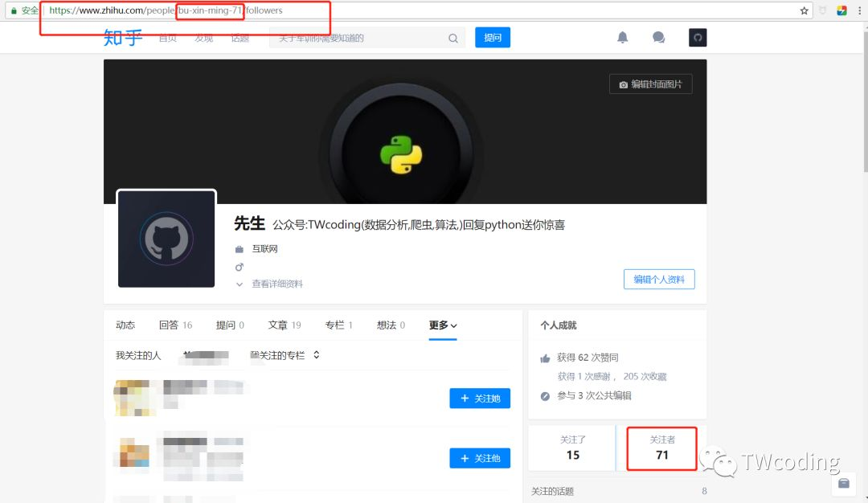Open the private messages chat icon
868x503 pixels.
[x=658, y=37]
